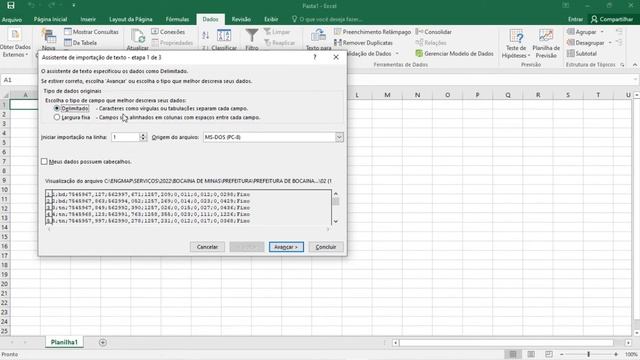Close the import wizard dialog
Image resolution: width=640 pixels, height=360 pixels.
pos(336,57)
